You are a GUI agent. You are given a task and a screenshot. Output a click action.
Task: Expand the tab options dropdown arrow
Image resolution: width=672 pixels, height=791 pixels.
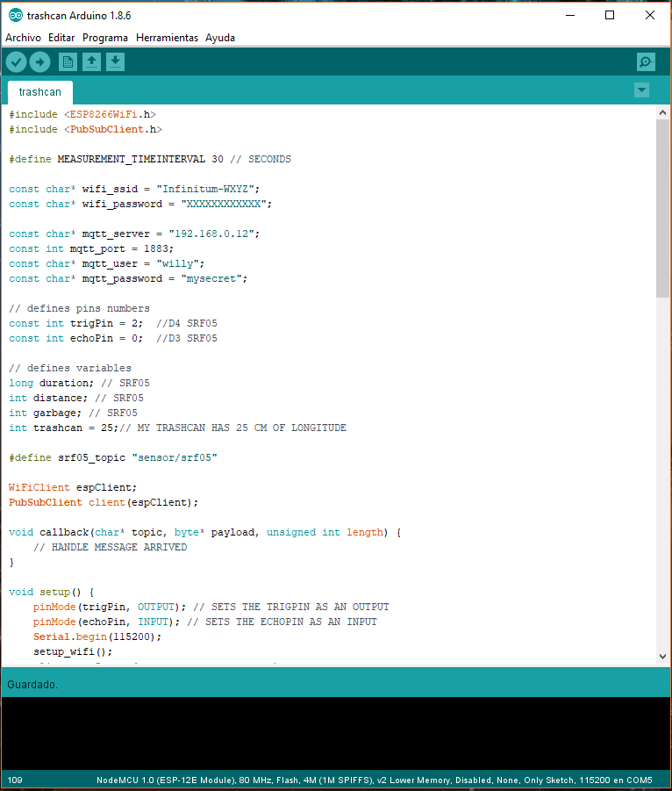click(641, 90)
